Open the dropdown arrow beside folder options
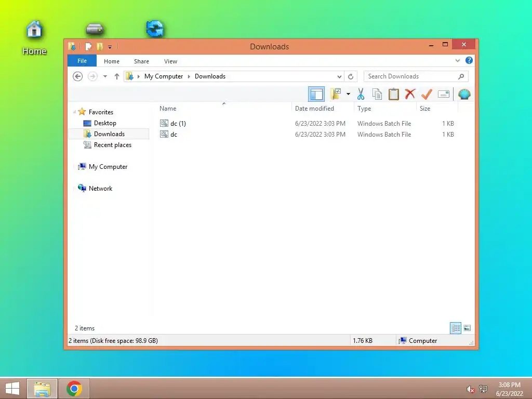 click(348, 94)
